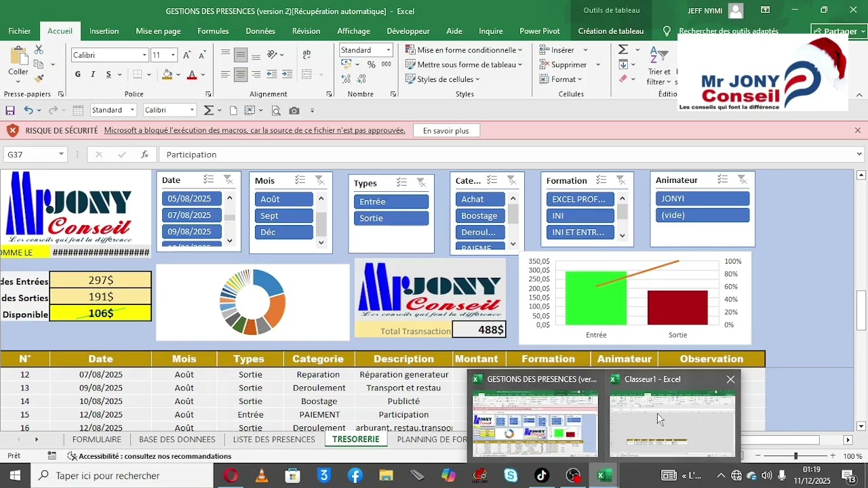Align text to the left
The height and width of the screenshot is (488, 868).
(x=226, y=75)
